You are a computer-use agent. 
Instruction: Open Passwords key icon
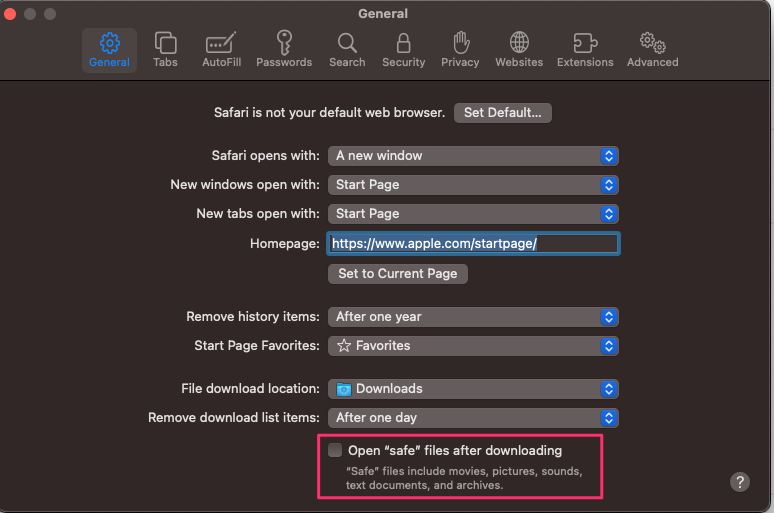(x=284, y=44)
